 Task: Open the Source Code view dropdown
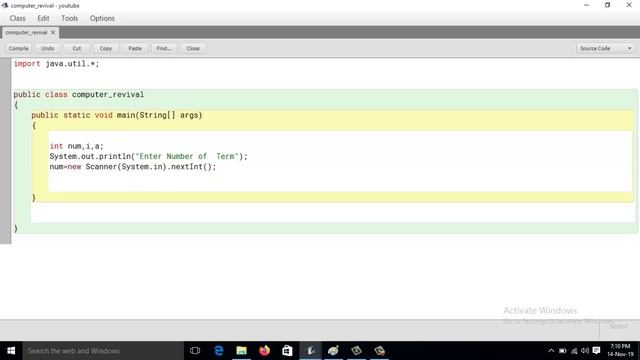click(x=606, y=48)
